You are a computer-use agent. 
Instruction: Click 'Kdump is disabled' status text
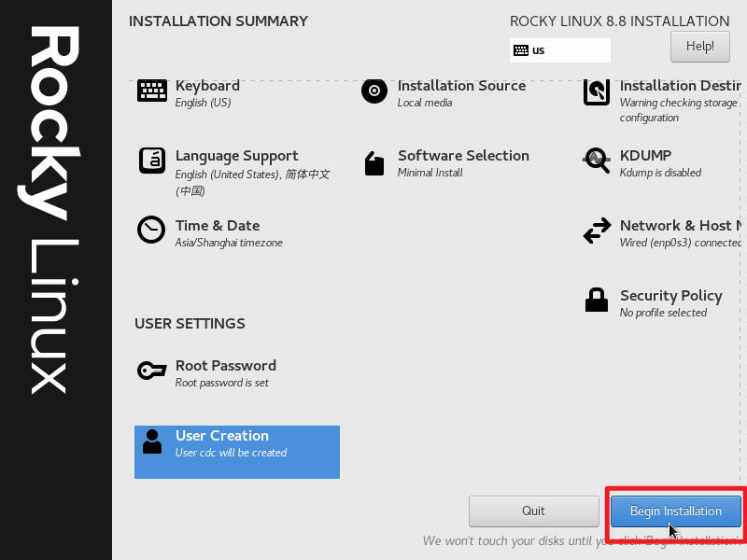(x=660, y=173)
